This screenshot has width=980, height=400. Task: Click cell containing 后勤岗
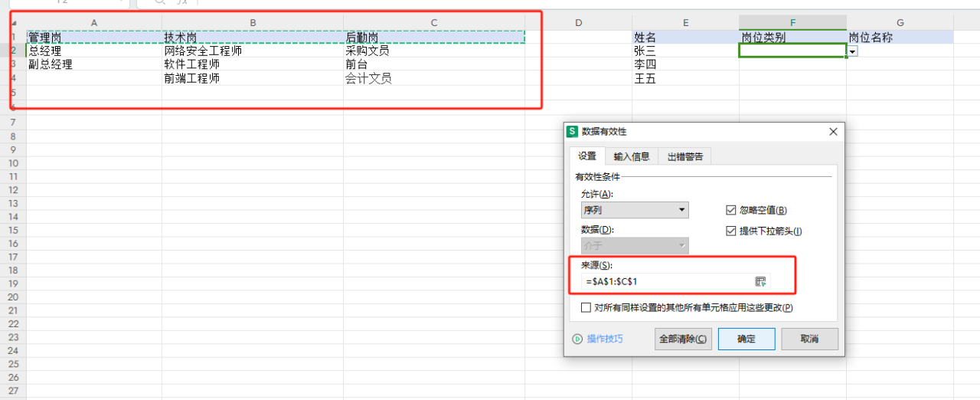[434, 37]
